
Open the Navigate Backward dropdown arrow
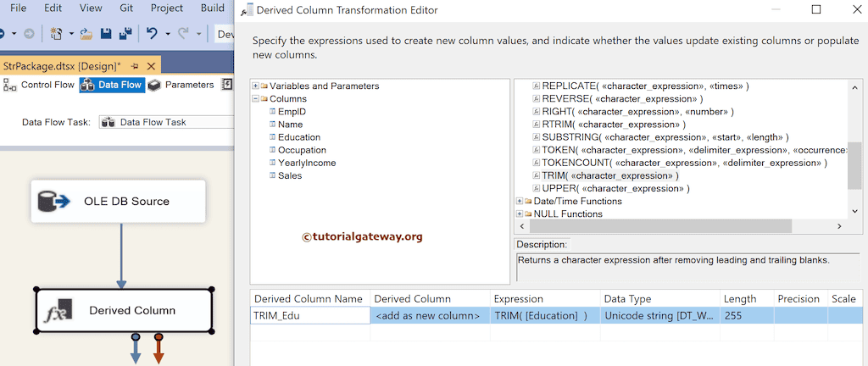tap(14, 34)
